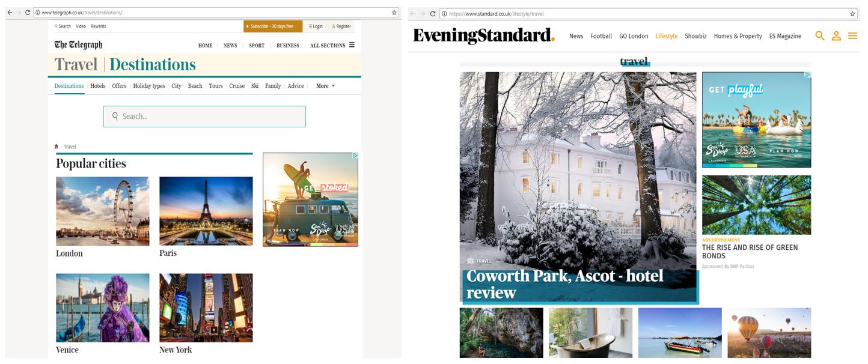This screenshot has width=868, height=364.
Task: Click the Evening Standard search magnifier icon
Action: point(820,36)
